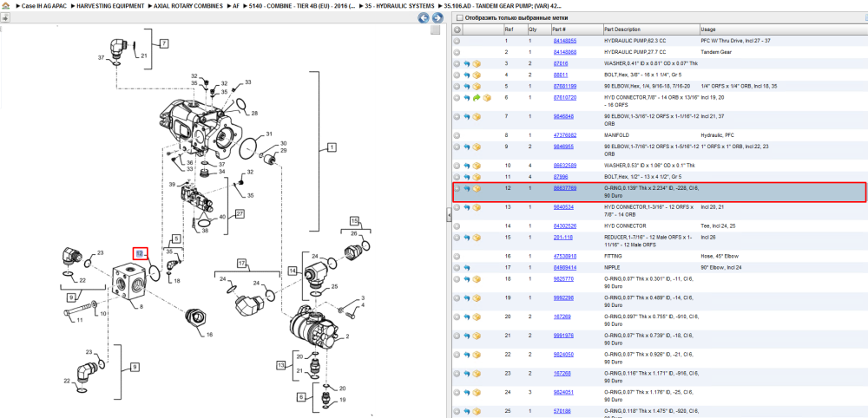Select boxed callout 15 in diagram
868x418 pixels.
pyautogui.click(x=354, y=220)
